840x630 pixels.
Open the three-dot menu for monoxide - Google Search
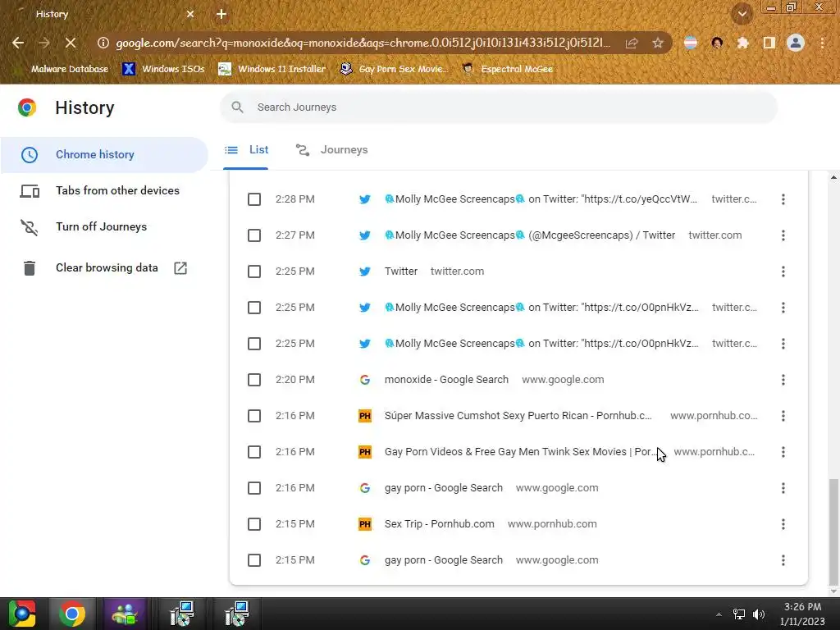click(x=783, y=380)
